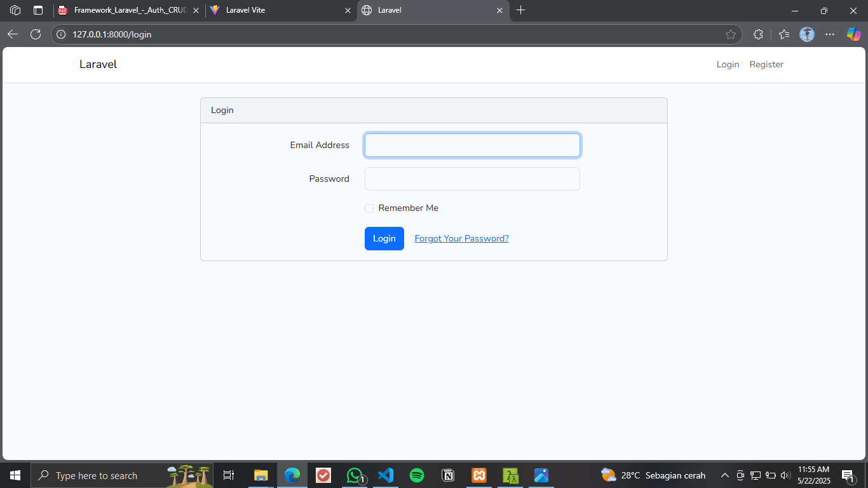Open the Favorites list in Edge
868x488 pixels.
[783, 34]
